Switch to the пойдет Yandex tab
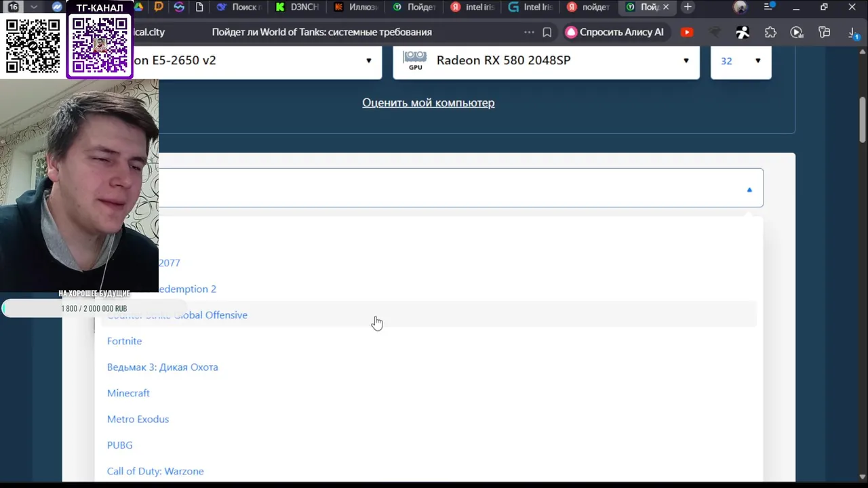 click(590, 7)
